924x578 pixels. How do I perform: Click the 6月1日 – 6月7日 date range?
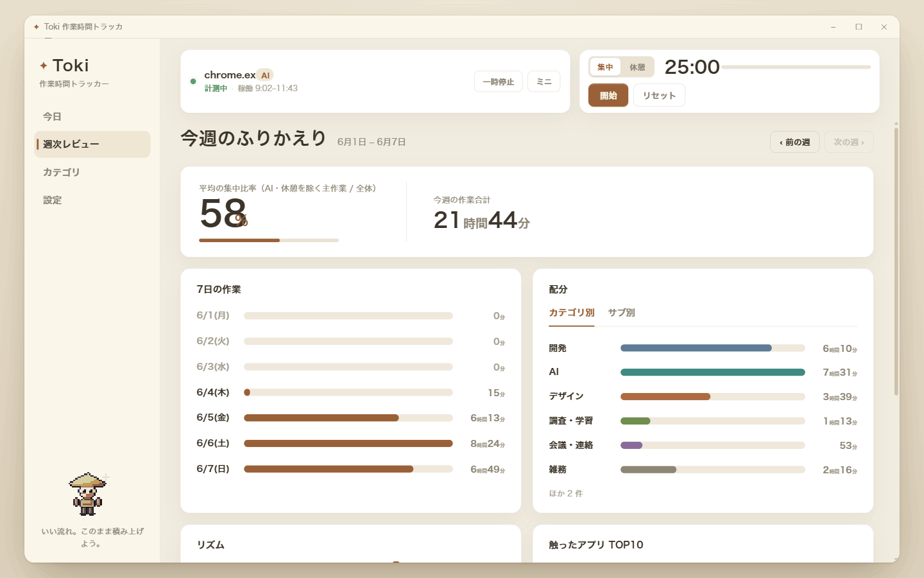372,142
